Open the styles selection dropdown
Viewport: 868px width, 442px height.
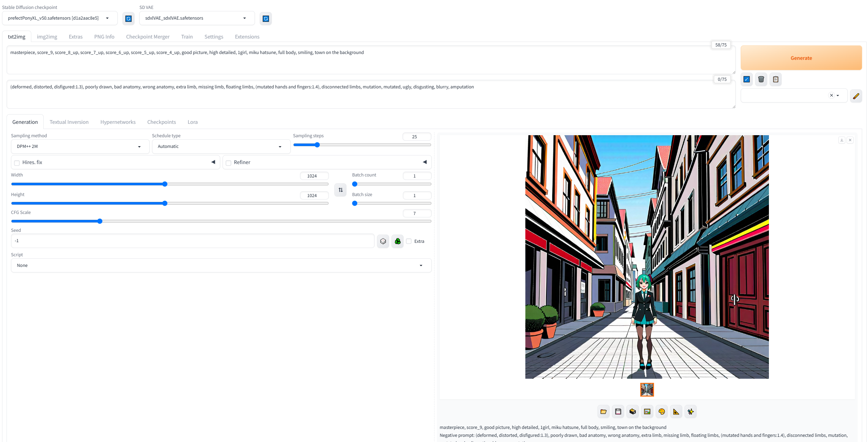[794, 96]
